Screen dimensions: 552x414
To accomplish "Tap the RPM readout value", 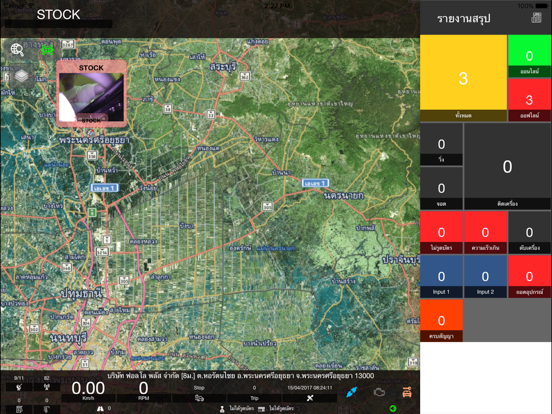I will coord(143,389).
